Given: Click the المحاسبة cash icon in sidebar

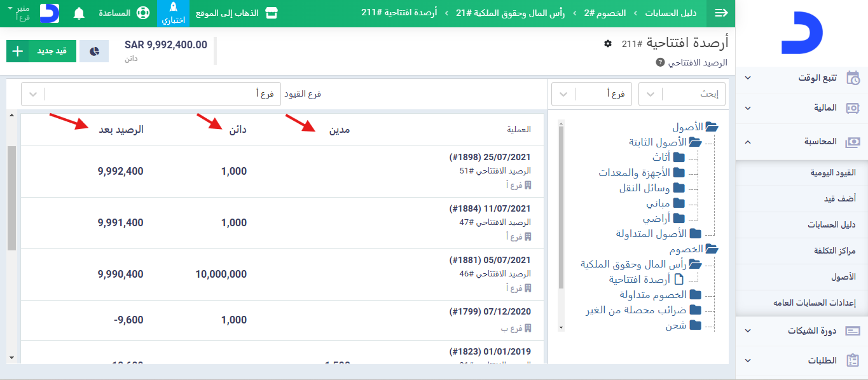Looking at the screenshot, I should tap(853, 142).
